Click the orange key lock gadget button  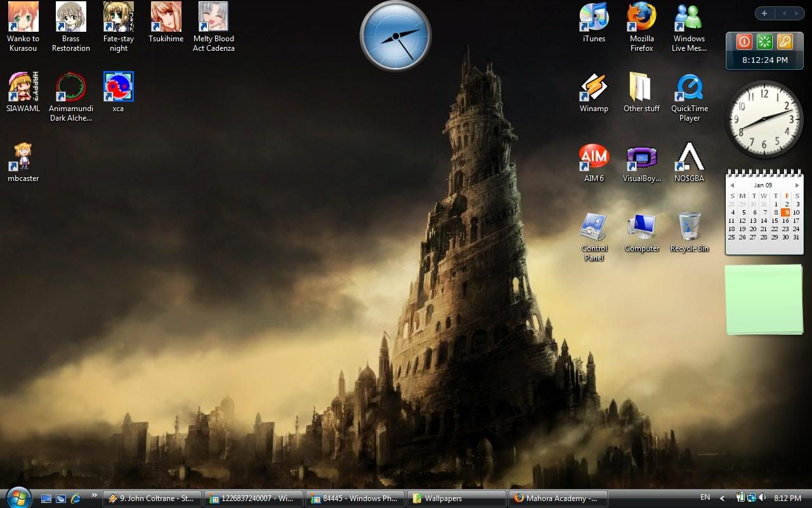(x=785, y=42)
